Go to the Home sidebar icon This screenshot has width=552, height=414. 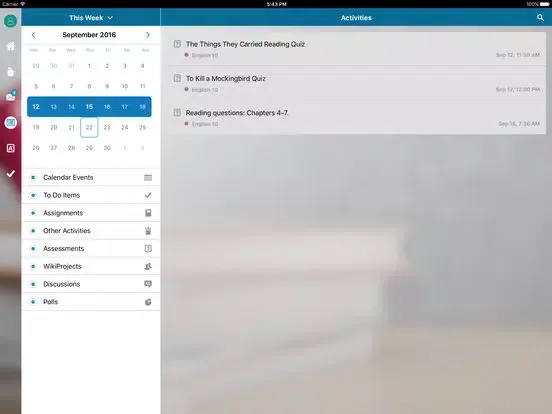click(11, 46)
